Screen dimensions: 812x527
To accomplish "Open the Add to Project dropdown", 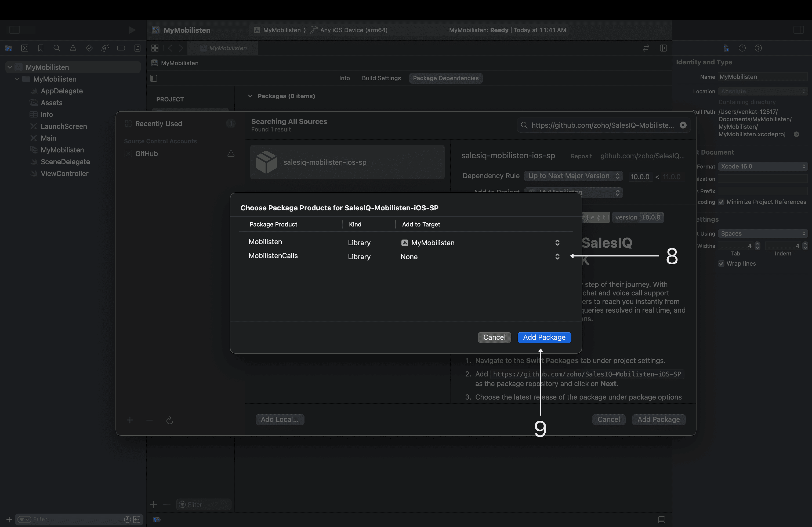I will point(573,192).
